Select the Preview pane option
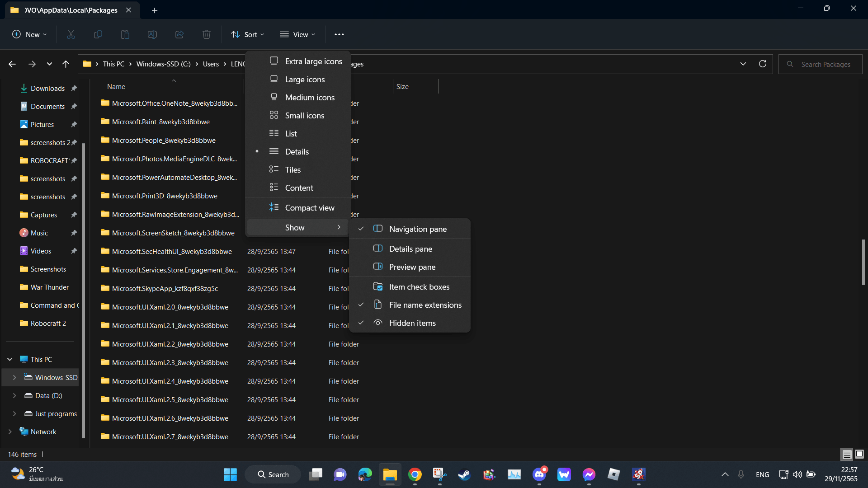868x488 pixels. tap(412, 267)
